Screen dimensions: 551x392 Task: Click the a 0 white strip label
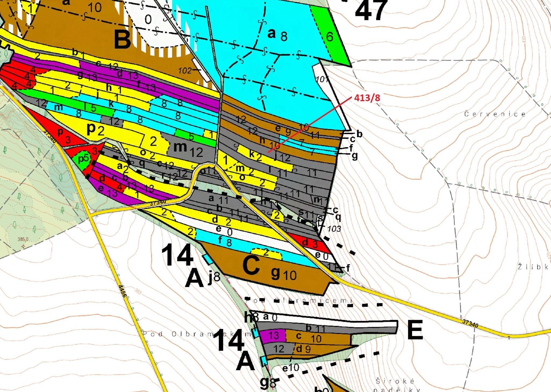point(270,317)
